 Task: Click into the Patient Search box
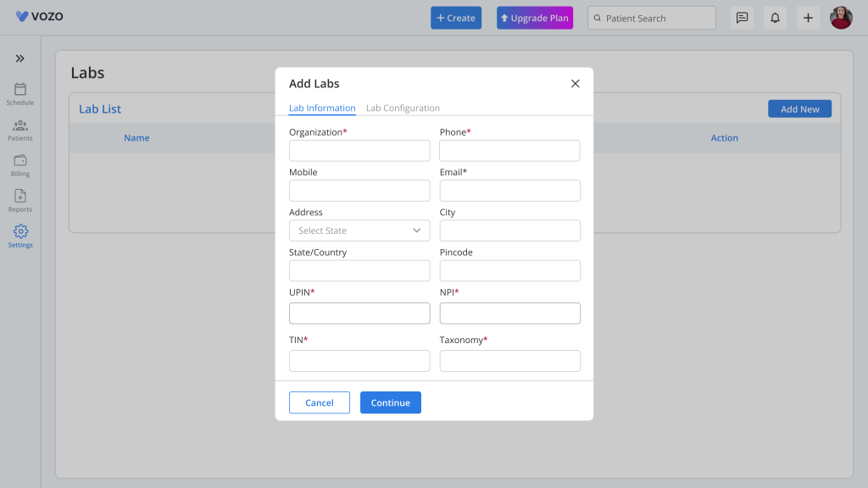click(x=652, y=18)
